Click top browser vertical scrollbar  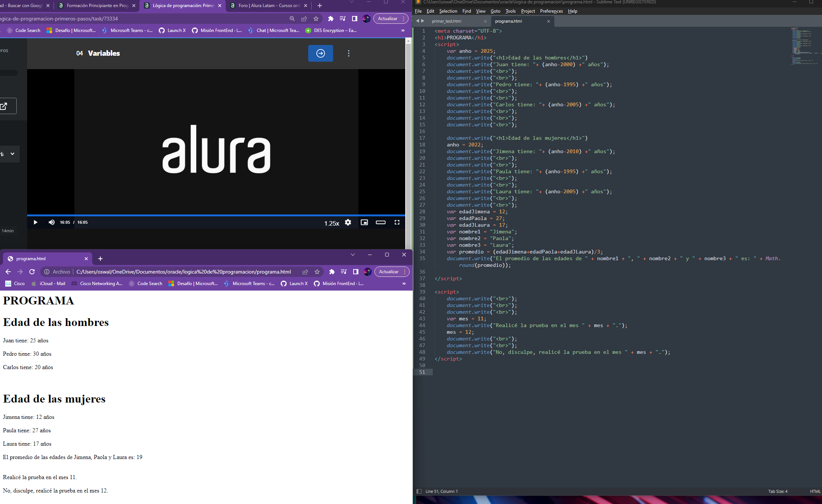[408, 143]
